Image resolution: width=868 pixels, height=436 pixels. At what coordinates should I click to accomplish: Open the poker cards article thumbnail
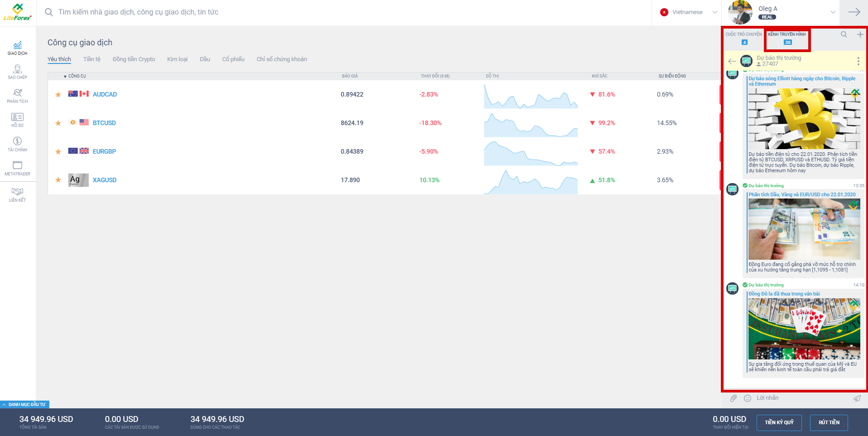tap(804, 329)
